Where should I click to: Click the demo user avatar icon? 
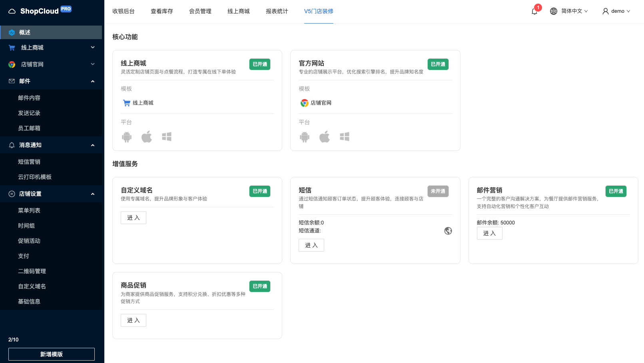pos(606,11)
